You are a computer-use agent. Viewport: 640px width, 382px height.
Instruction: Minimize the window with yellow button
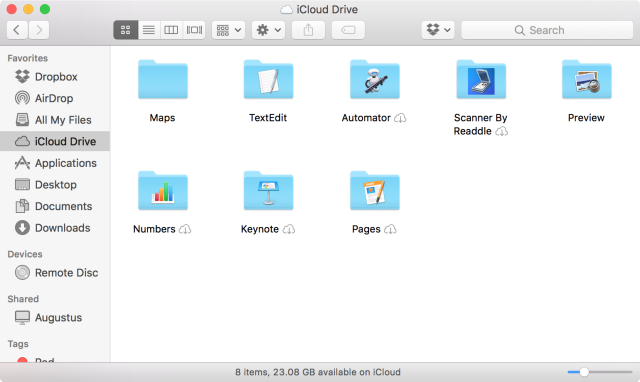pyautogui.click(x=28, y=9)
